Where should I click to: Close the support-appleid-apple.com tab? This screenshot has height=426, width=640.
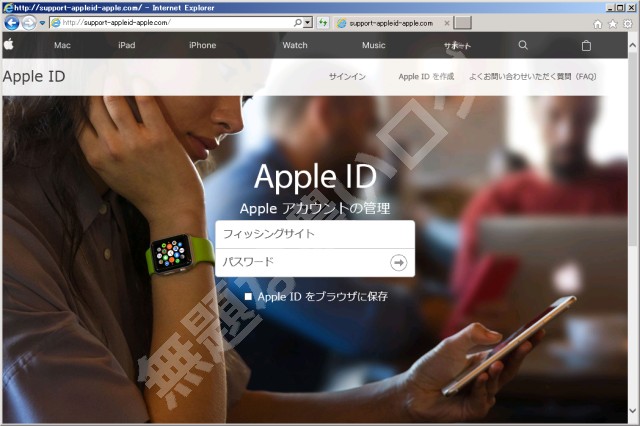[x=447, y=23]
